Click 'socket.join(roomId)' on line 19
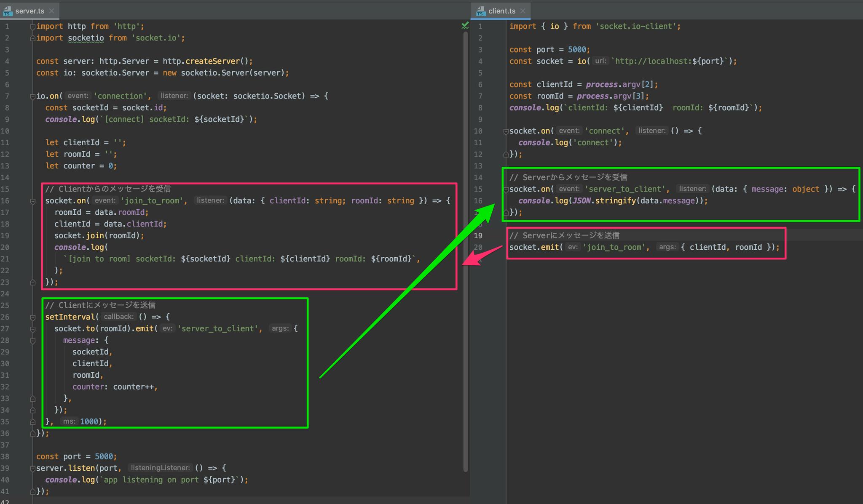863x504 pixels. pyautogui.click(x=97, y=236)
